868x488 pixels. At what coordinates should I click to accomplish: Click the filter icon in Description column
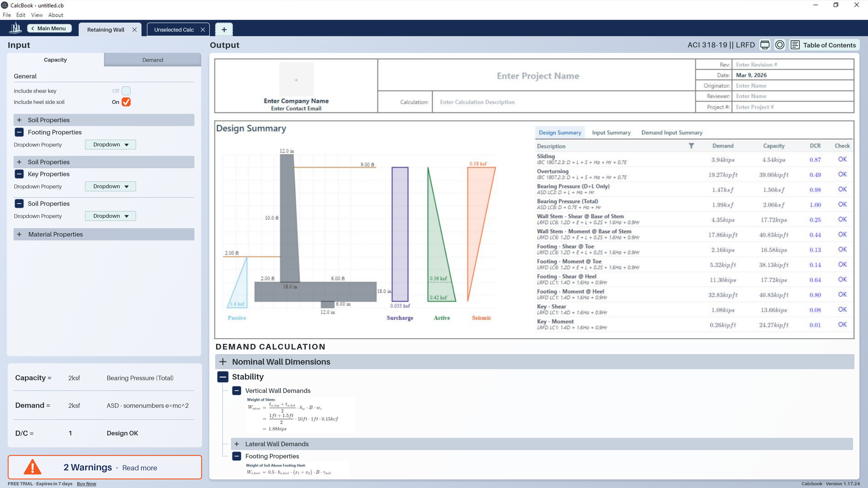click(x=691, y=146)
